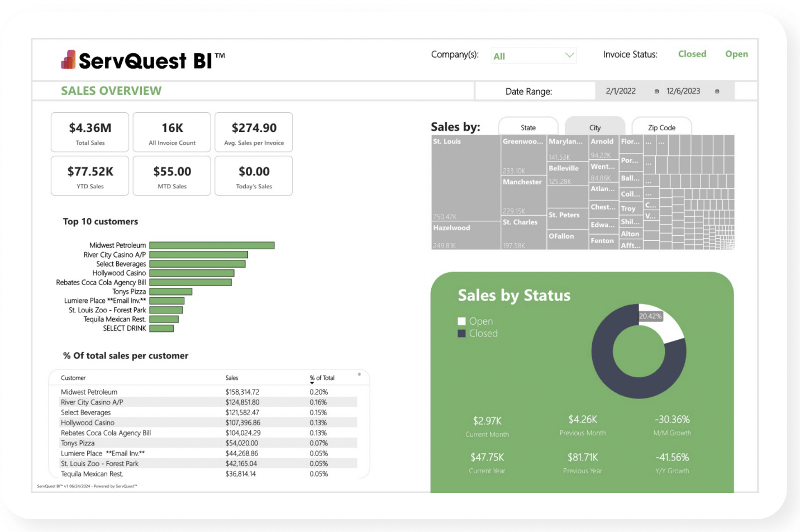
Task: Click the sort arrow under % of Total
Action: (312, 383)
